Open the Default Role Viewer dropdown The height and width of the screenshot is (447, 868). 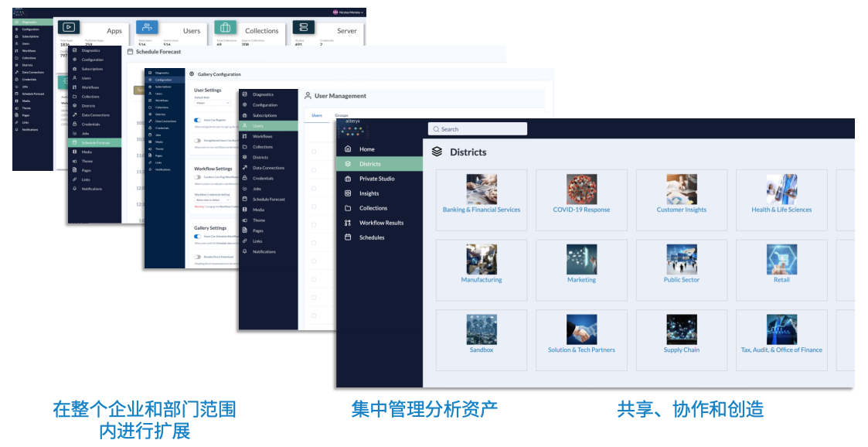click(212, 103)
